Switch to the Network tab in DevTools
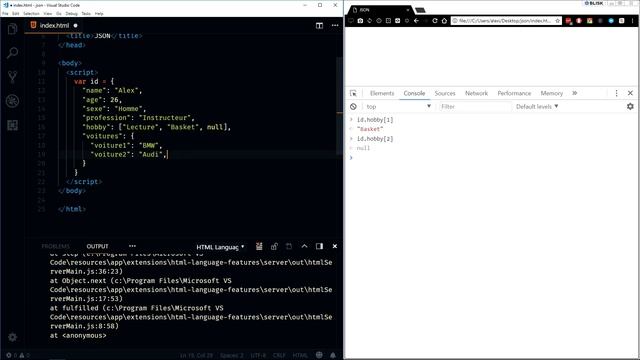Viewport: 640px width, 360px height. point(476,93)
